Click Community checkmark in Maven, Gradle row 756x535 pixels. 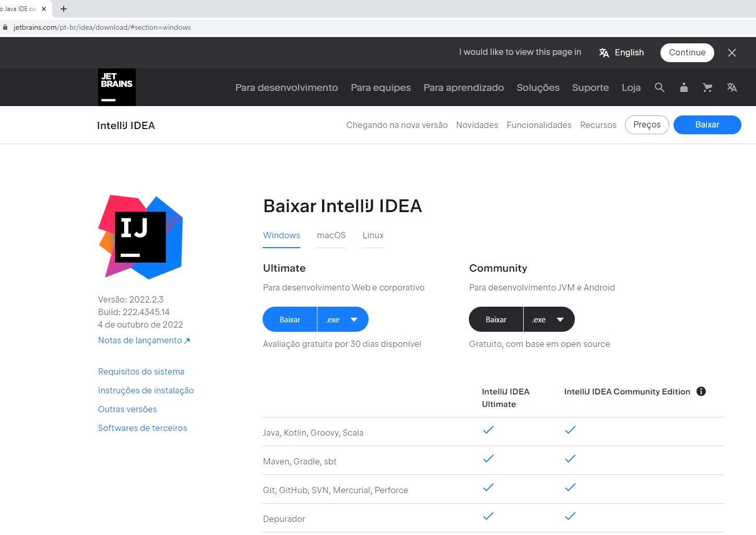pyautogui.click(x=570, y=459)
